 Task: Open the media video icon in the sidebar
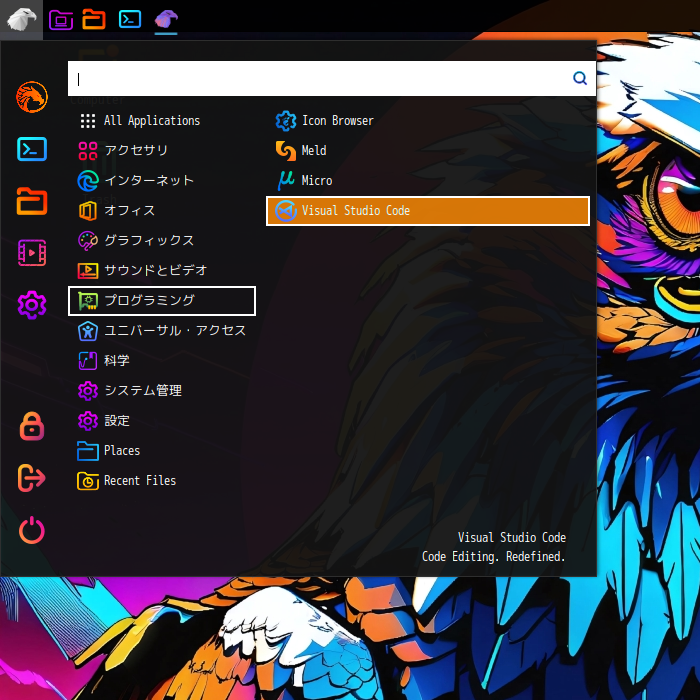pyautogui.click(x=32, y=253)
